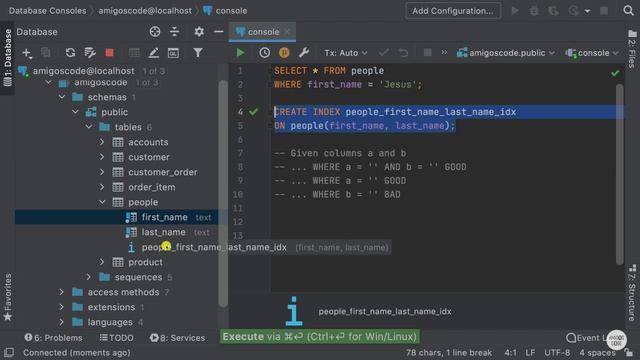This screenshot has height=360, width=640.
Task: Expand the sequences folder
Action: pos(89,277)
